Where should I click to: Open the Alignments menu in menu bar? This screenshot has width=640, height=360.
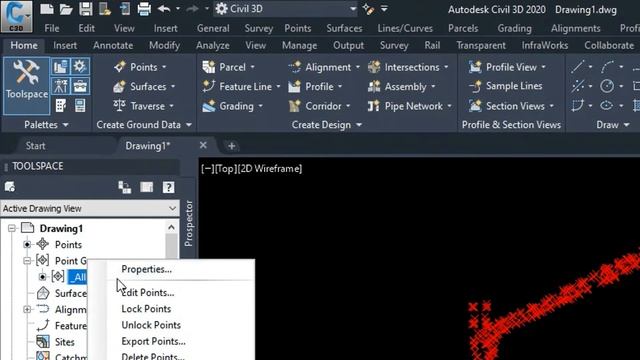pos(576,28)
